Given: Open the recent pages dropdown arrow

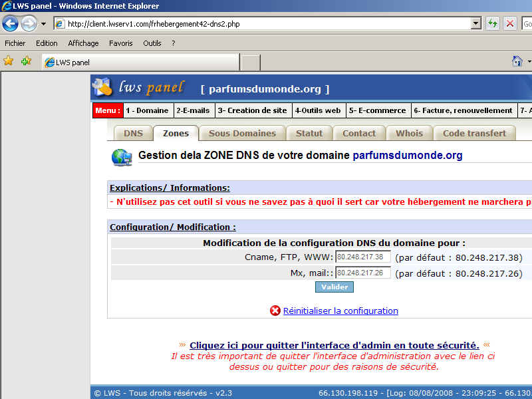Looking at the screenshot, I should pos(43,24).
